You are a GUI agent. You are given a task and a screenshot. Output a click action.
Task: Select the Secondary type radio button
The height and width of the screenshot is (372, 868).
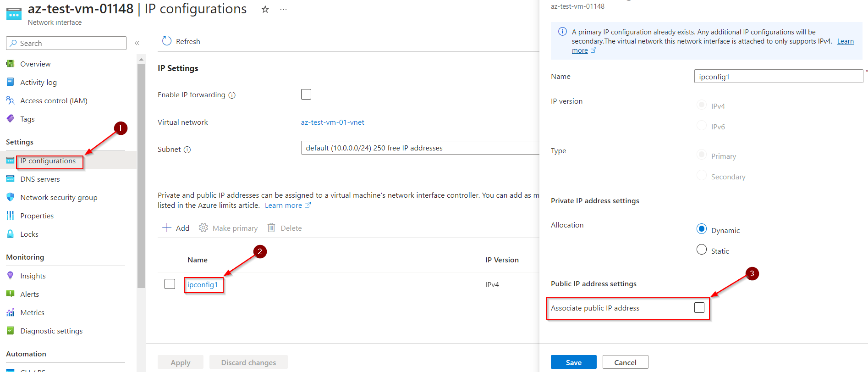pos(701,176)
